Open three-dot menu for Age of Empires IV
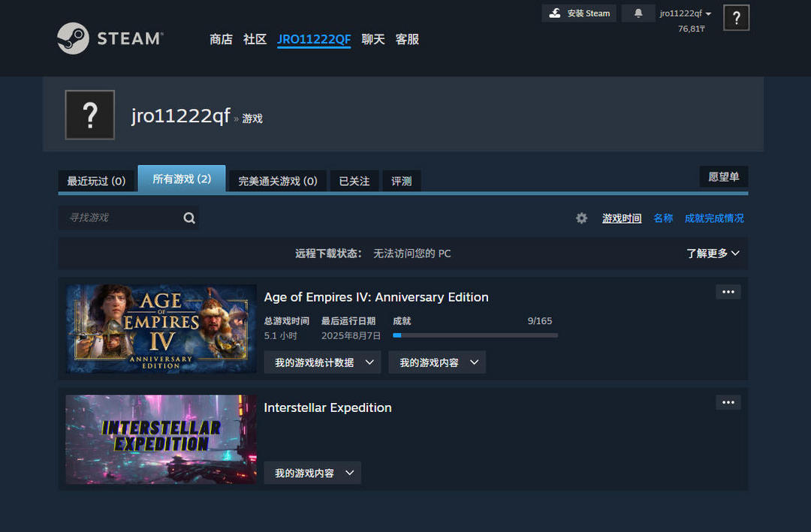The image size is (811, 532). pos(728,292)
